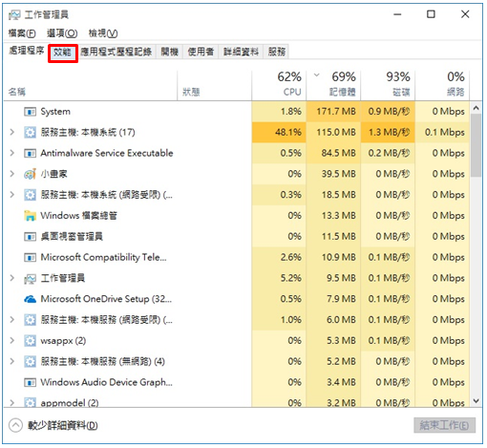Image resolution: width=487 pixels, height=448 pixels.
Task: Expand the wsappx (2) process group
Action: (12, 341)
